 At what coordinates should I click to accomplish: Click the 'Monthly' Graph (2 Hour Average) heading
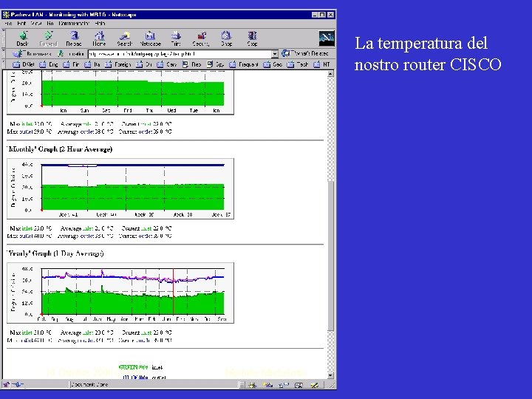point(60,149)
